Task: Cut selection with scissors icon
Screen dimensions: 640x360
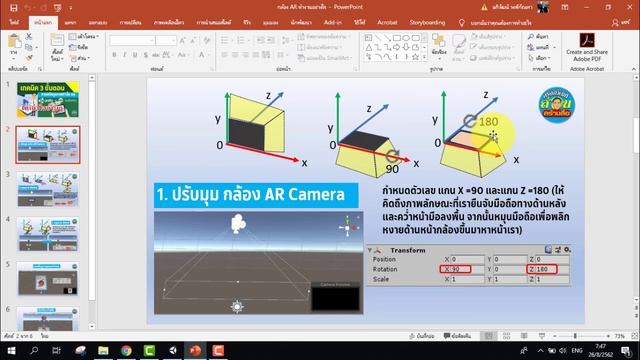Action: [29, 37]
